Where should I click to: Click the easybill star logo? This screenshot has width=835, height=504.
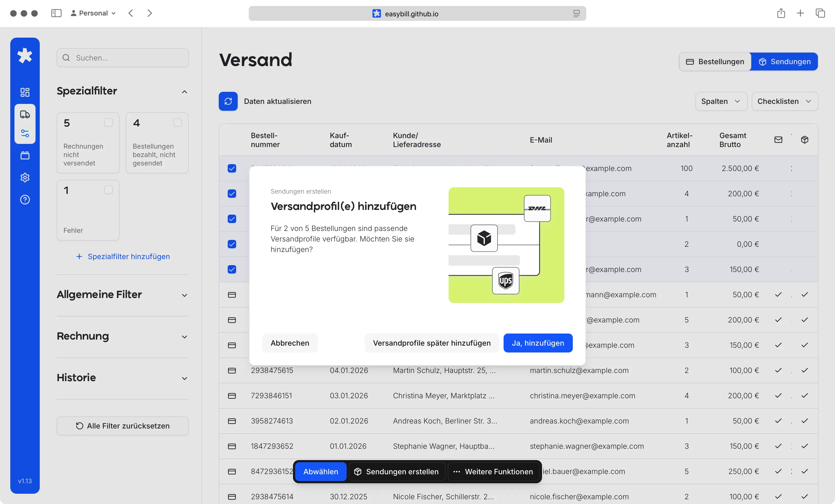25,56
